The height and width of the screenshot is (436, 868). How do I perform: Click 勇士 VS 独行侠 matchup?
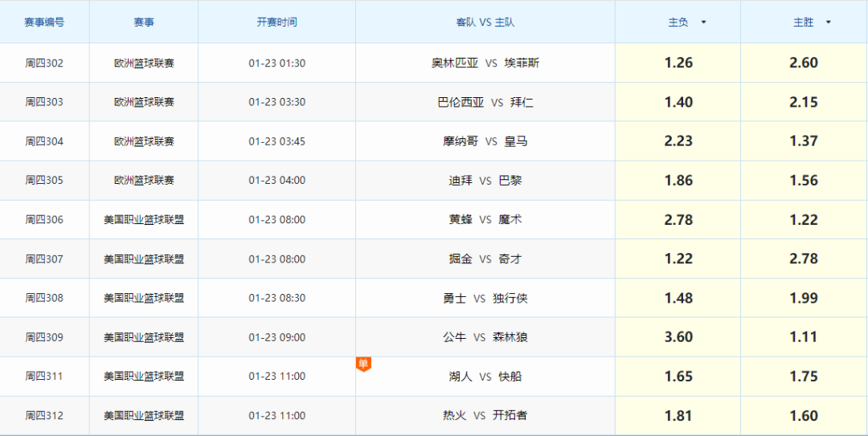(x=485, y=298)
